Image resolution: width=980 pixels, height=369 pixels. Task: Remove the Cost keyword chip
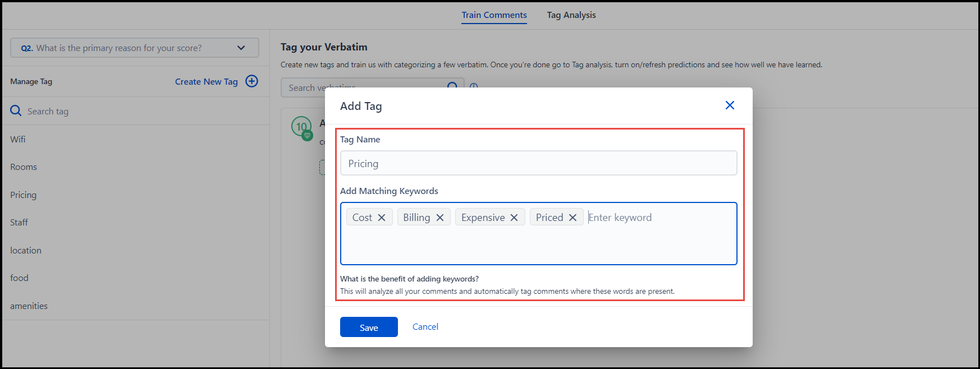382,218
